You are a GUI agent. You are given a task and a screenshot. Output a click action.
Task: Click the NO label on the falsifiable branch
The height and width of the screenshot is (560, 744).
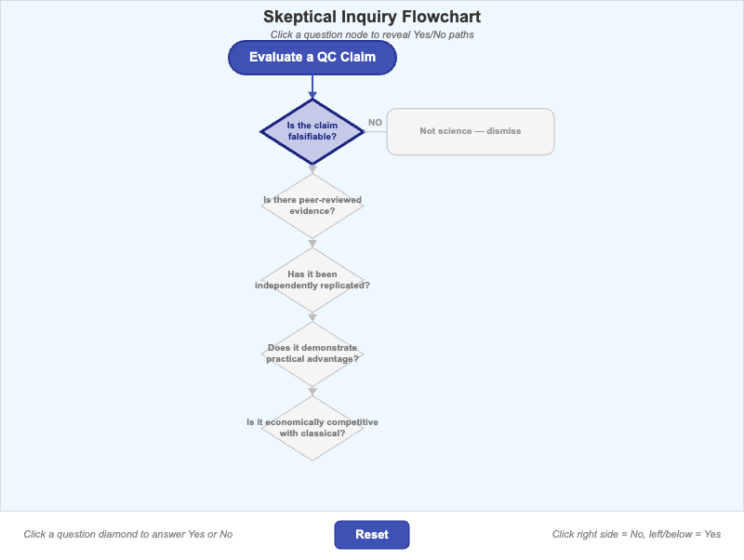click(x=375, y=120)
